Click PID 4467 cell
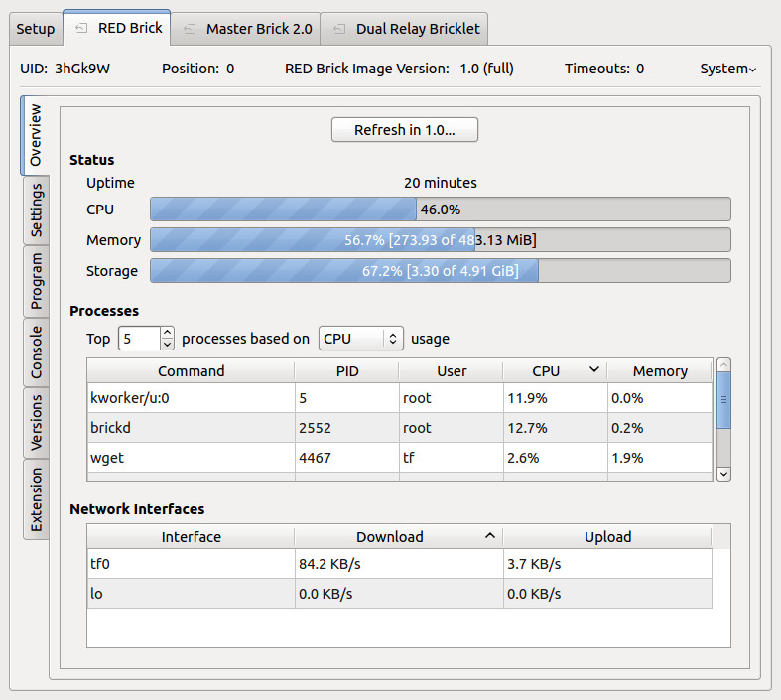Viewport: 781px width, 700px height. 347,458
